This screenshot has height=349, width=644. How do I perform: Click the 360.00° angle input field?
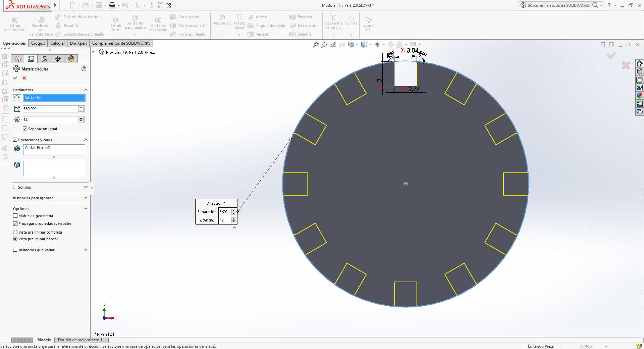(x=51, y=109)
